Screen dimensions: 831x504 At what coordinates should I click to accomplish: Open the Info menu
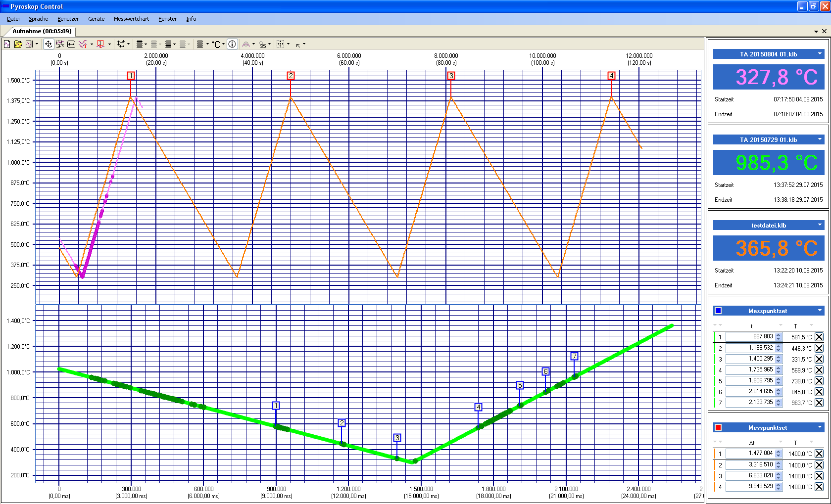pyautogui.click(x=191, y=19)
